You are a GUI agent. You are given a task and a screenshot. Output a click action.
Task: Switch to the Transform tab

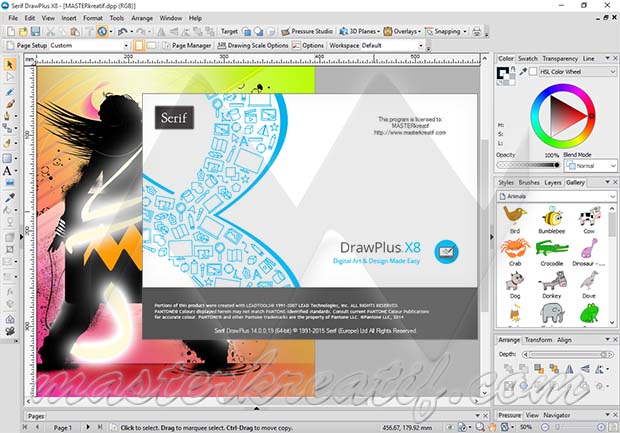tap(538, 340)
